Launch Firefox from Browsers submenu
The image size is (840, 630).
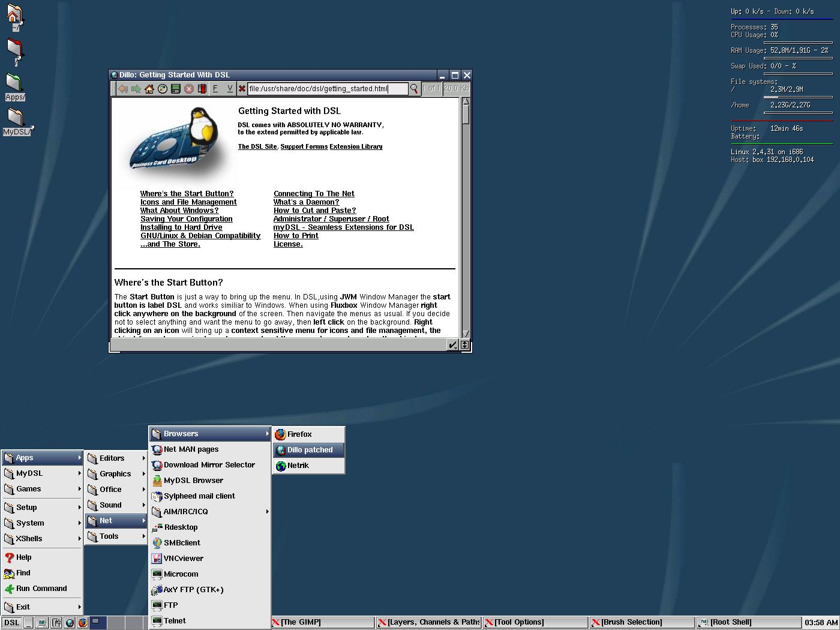tap(308, 434)
